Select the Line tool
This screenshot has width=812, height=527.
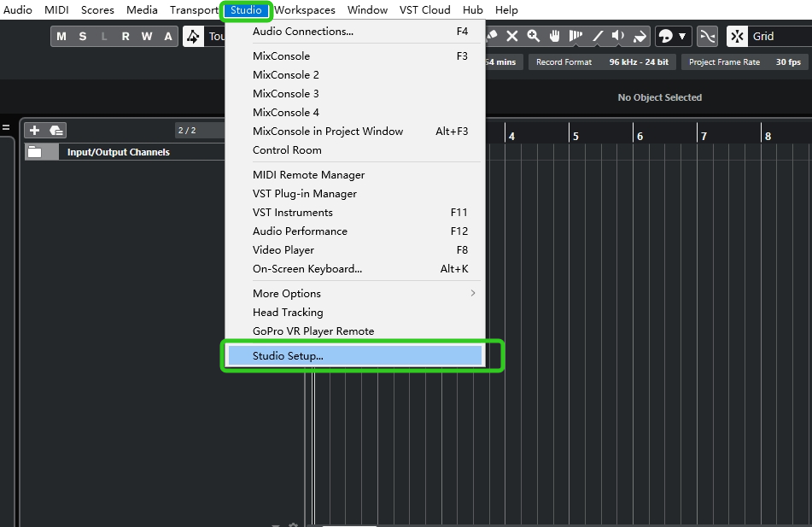click(597, 36)
